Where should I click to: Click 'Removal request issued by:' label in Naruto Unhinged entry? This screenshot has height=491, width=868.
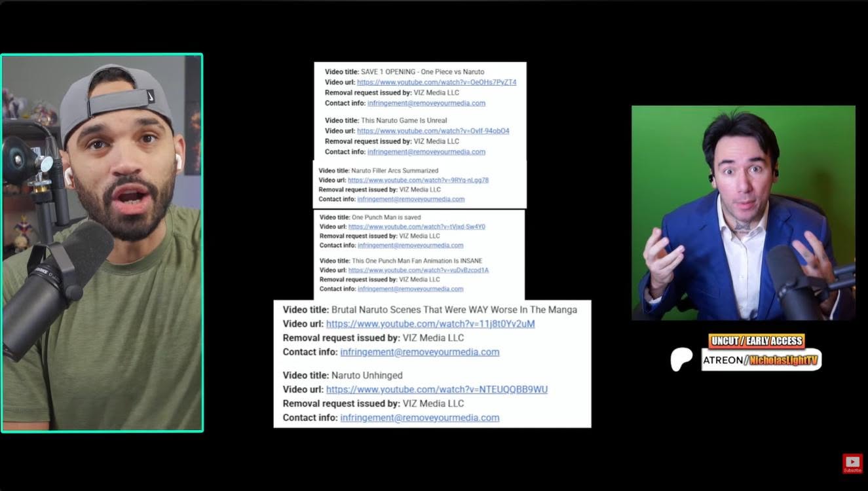(341, 404)
